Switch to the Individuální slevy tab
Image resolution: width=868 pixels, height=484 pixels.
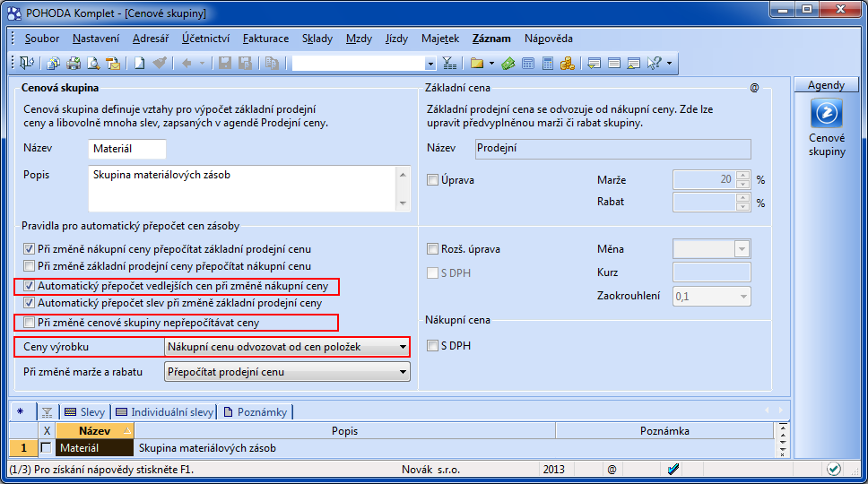click(x=164, y=412)
